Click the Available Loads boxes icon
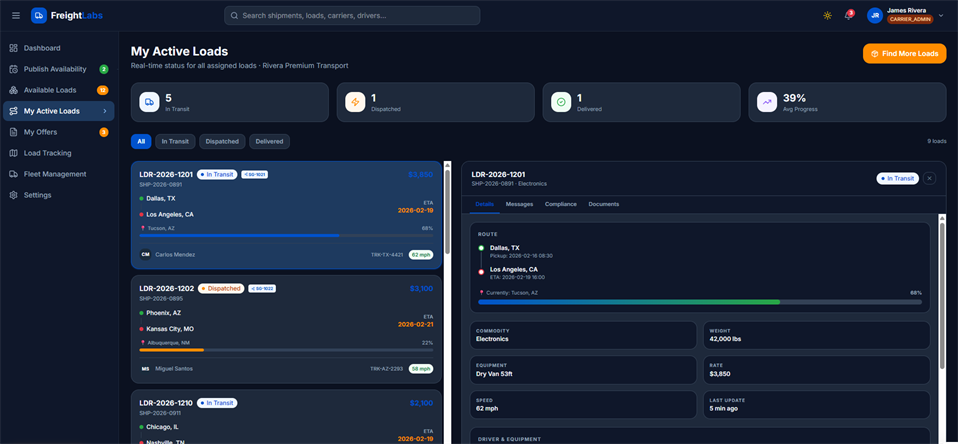 pos(13,90)
